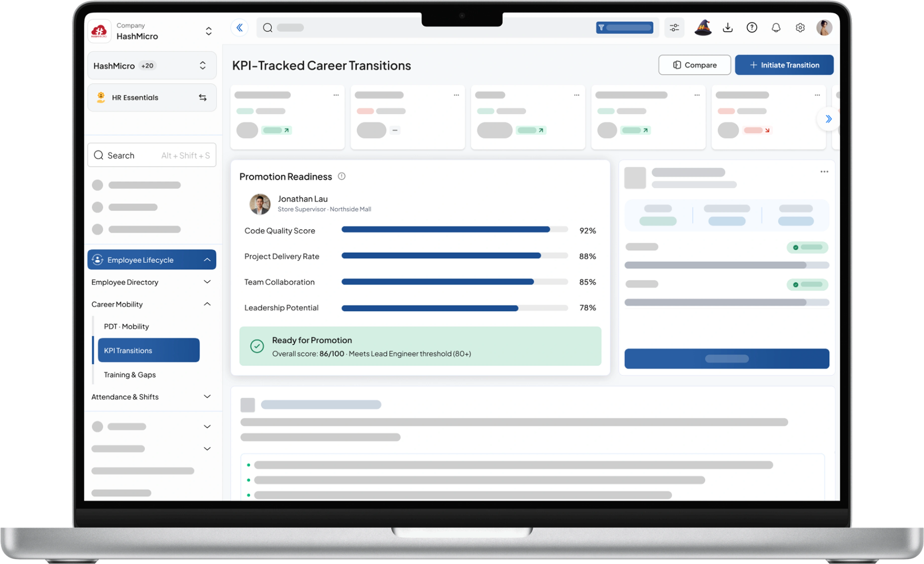Screen dimensions: 924x564
Task: Select Training & Gaps menu item
Action: (130, 375)
